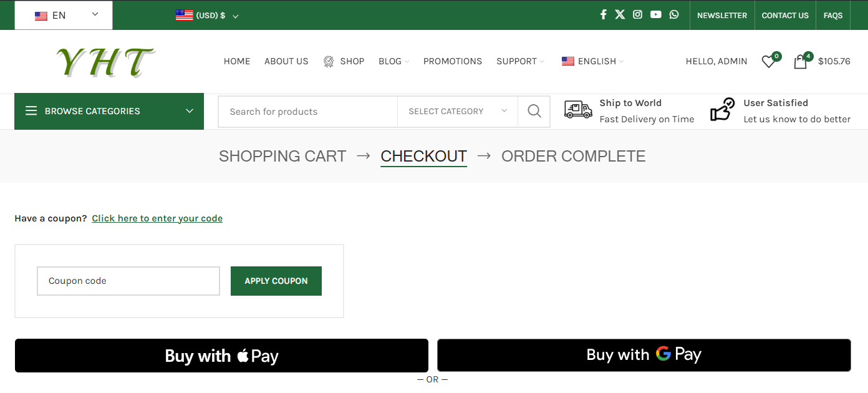Open the Promotions page
The image size is (868, 393).
pos(453,61)
